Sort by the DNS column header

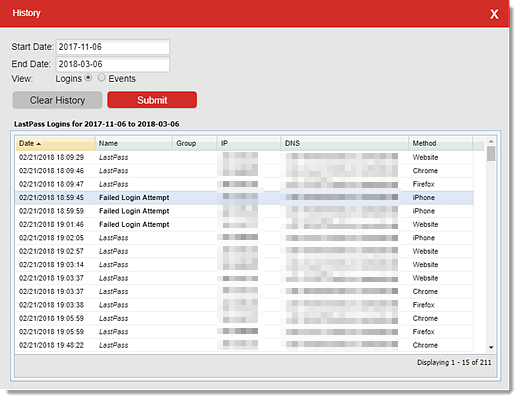click(x=345, y=144)
